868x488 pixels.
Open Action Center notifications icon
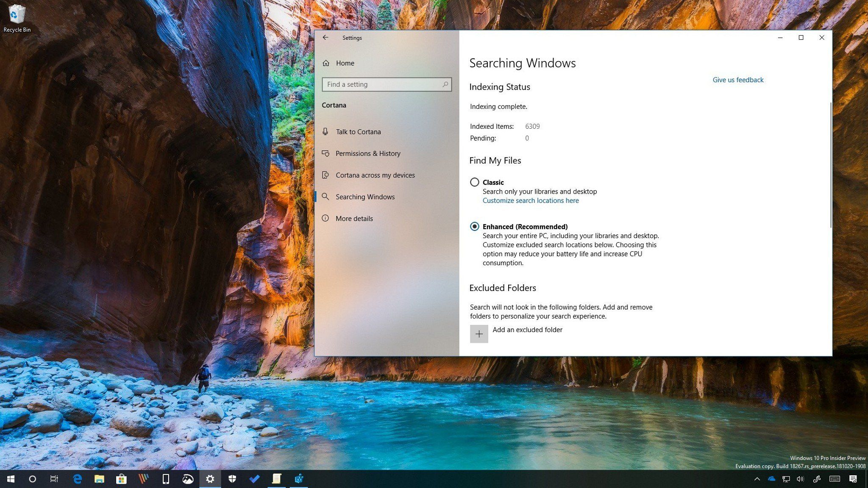(x=853, y=479)
